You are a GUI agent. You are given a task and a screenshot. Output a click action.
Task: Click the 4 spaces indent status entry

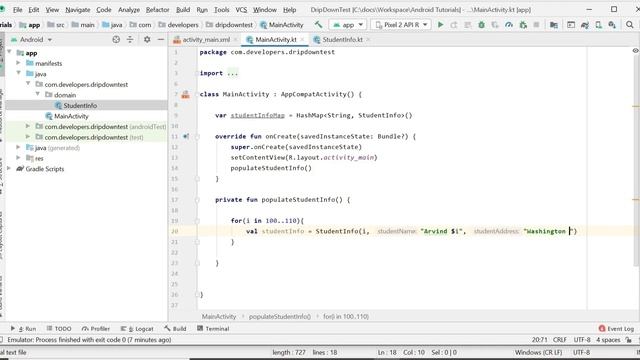(x=608, y=340)
